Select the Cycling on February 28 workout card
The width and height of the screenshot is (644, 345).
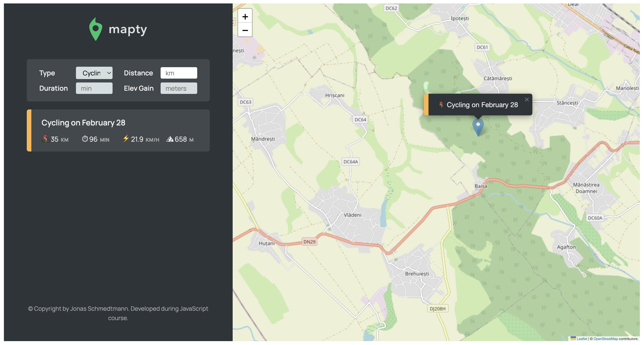[x=118, y=130]
